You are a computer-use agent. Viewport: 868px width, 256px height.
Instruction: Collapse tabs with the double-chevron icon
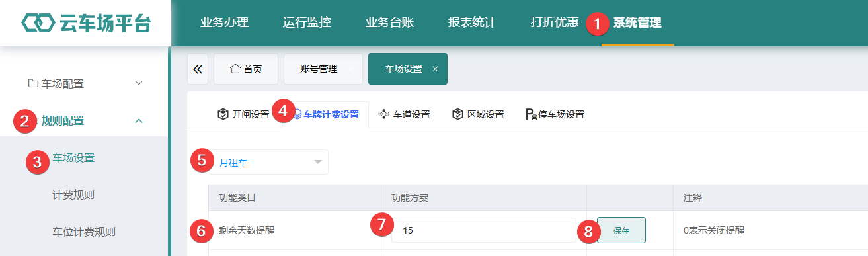198,69
